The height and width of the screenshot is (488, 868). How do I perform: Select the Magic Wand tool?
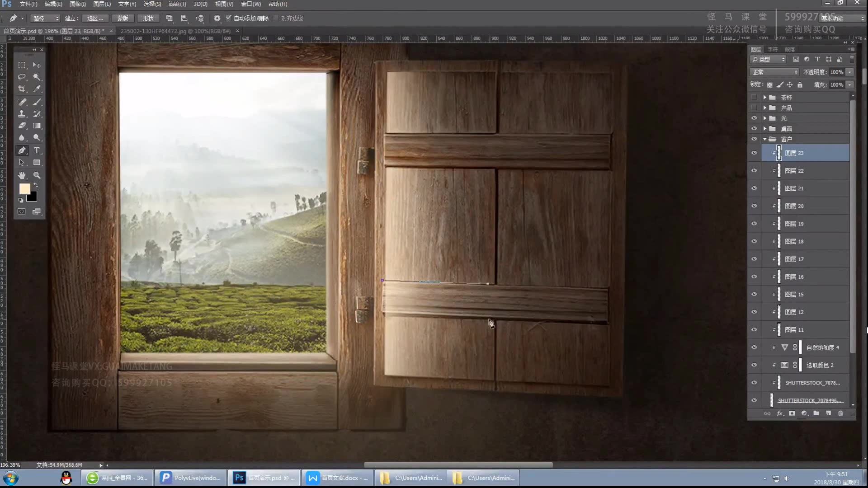[37, 77]
